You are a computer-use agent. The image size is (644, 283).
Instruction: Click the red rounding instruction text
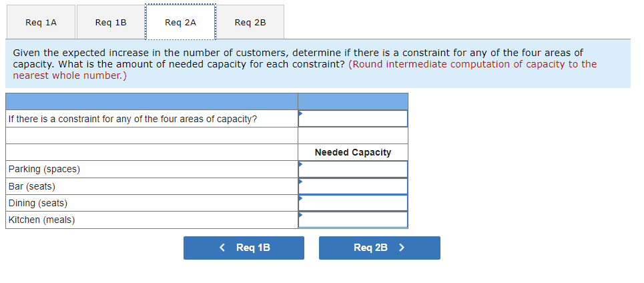click(471, 64)
